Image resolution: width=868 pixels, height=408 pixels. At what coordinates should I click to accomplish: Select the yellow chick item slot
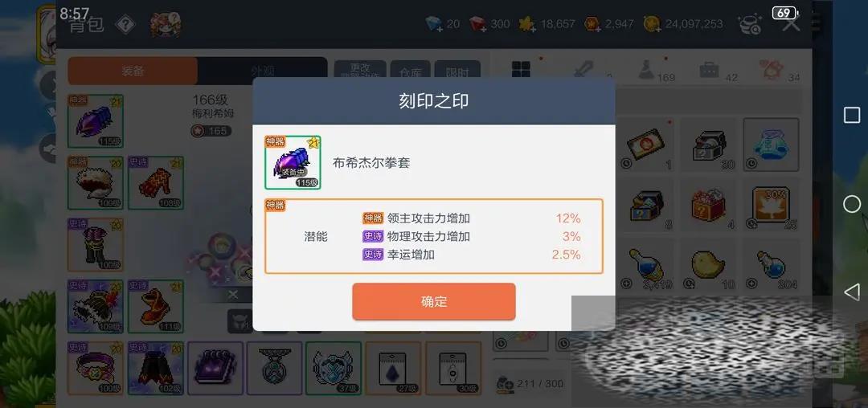[708, 267]
